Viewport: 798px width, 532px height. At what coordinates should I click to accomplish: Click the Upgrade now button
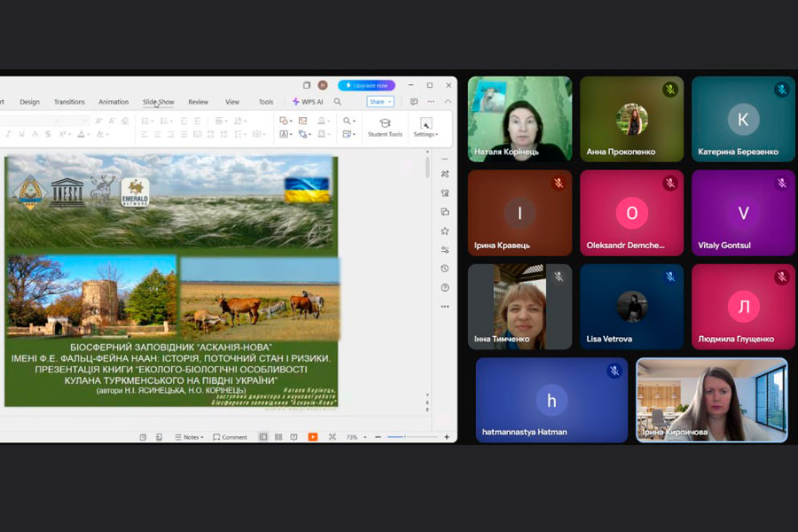(x=366, y=85)
